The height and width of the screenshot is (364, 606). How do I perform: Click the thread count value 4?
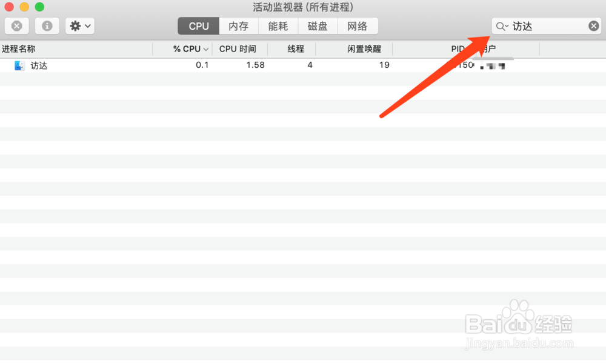coord(310,65)
